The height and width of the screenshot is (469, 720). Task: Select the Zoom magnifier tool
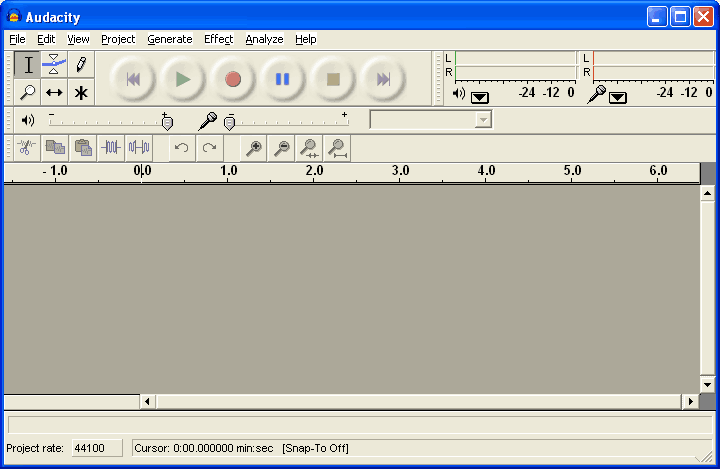click(28, 92)
